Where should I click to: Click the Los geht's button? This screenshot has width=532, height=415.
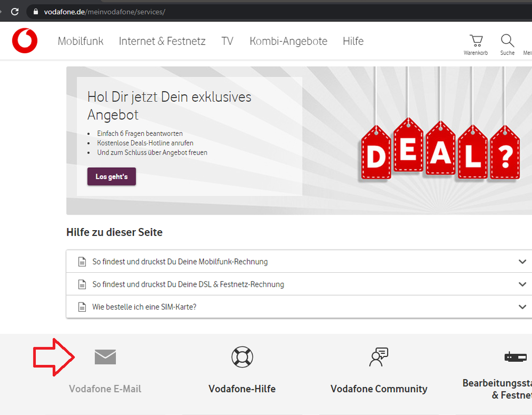click(111, 176)
